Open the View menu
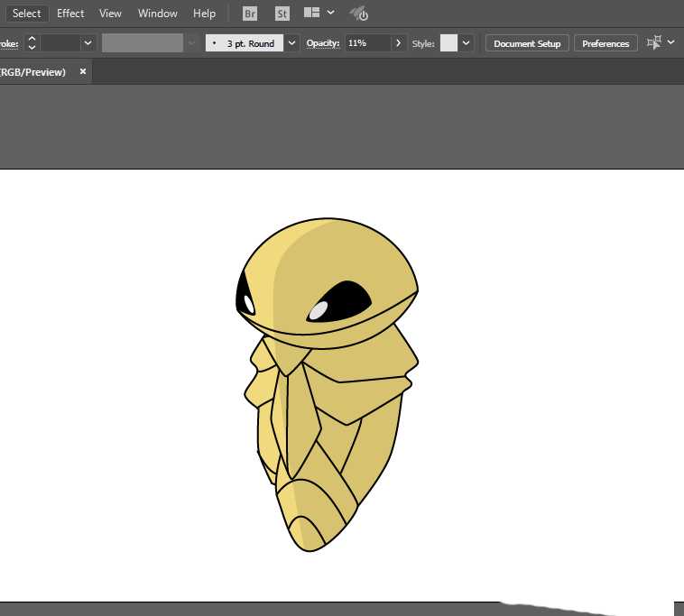 coord(110,14)
